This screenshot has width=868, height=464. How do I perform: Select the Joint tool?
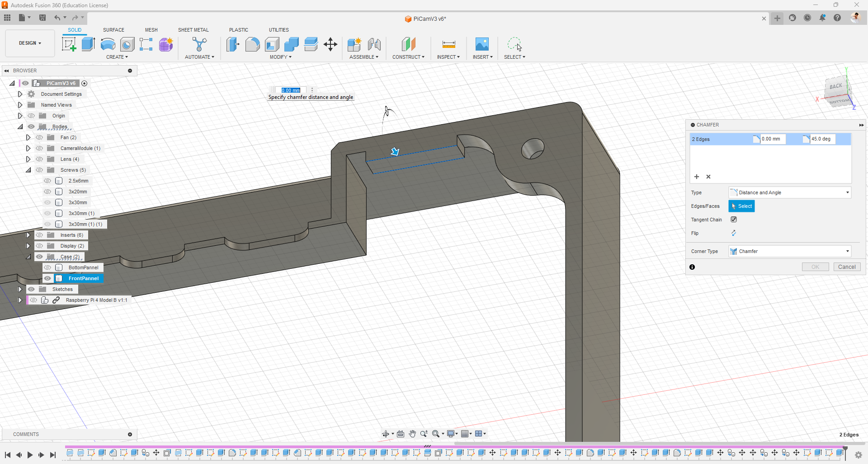pos(374,44)
